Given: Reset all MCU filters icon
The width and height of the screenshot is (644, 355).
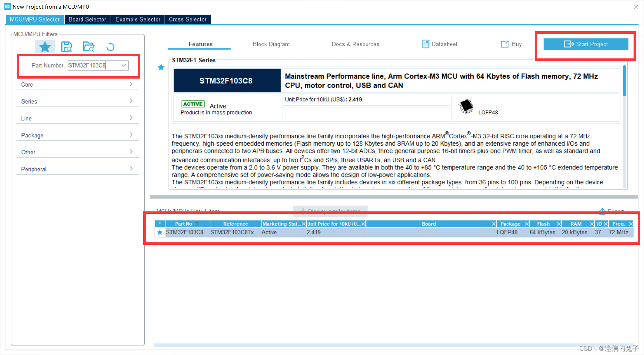Looking at the screenshot, I should (x=110, y=47).
